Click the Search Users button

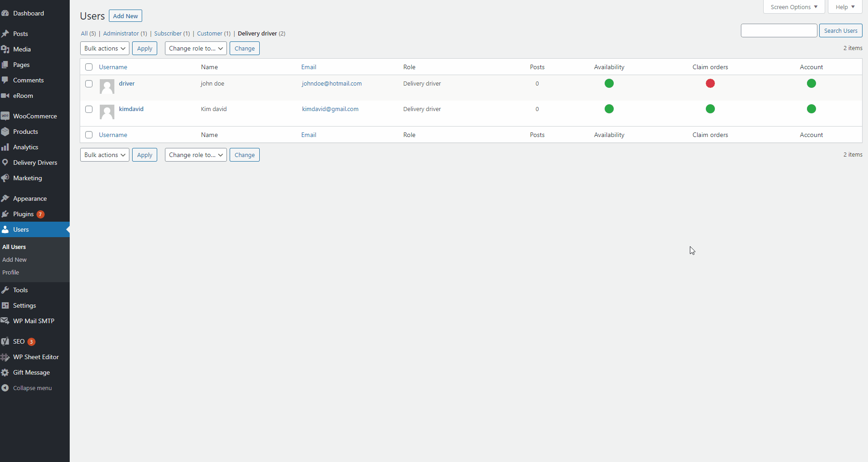click(841, 30)
